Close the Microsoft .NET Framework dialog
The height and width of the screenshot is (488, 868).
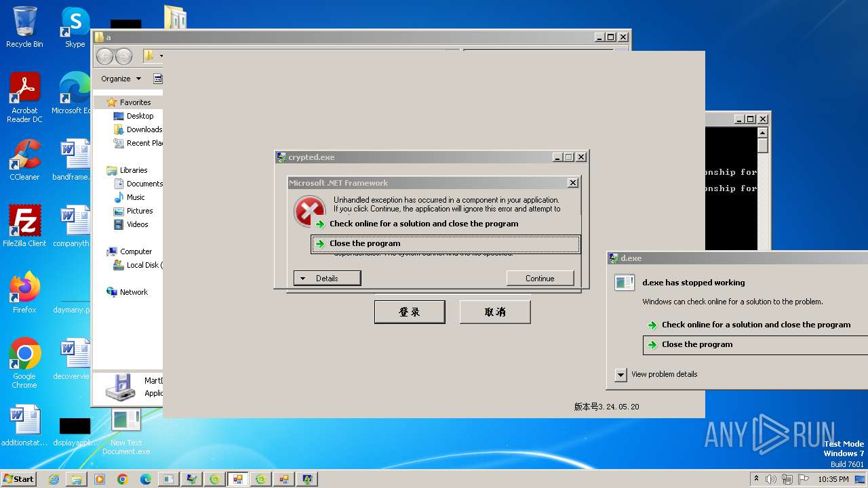tap(573, 183)
